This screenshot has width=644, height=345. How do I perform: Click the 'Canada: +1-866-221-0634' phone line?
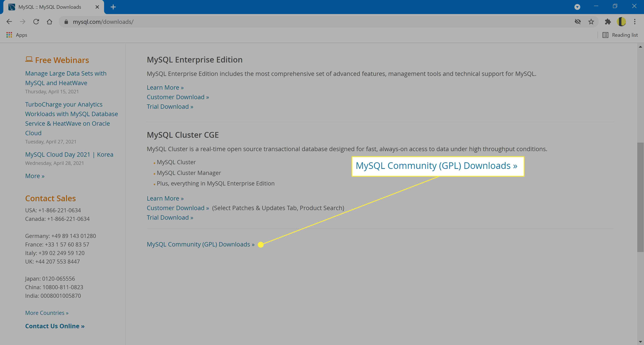click(57, 219)
